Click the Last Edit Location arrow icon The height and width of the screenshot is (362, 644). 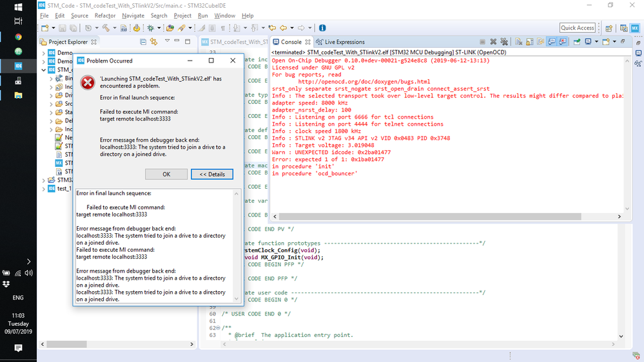coord(272,28)
